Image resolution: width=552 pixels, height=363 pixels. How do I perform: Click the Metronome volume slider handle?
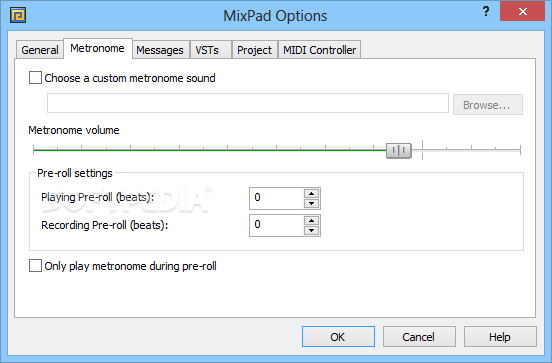click(399, 151)
